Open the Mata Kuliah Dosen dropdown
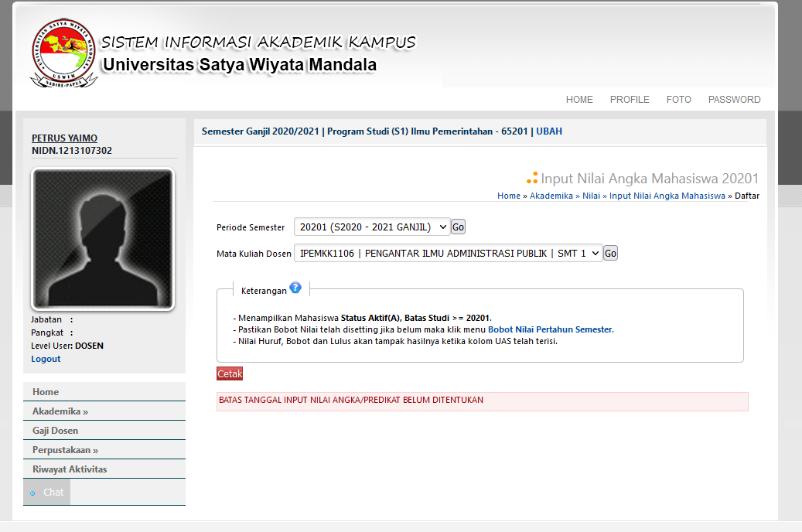Screen dimensions: 802x532 pos(448,253)
